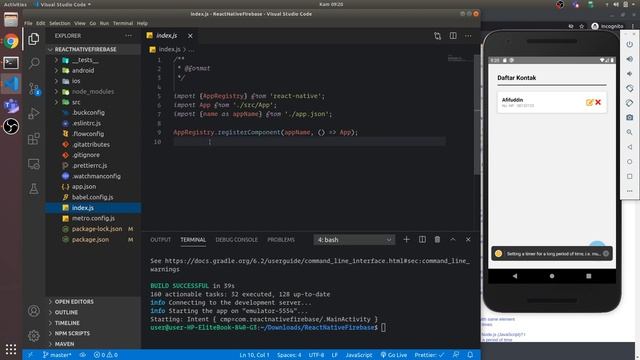Viewport: 640px width, 360px height.
Task: Open app.json in the explorer
Action: click(x=93, y=187)
